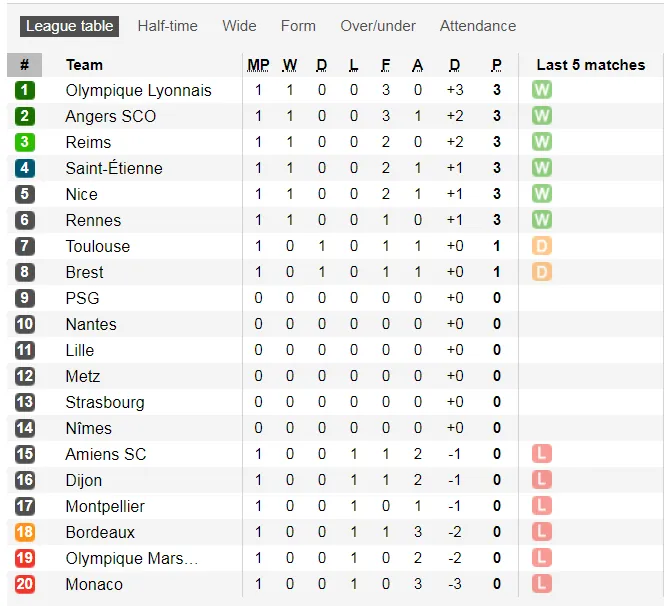This screenshot has height=606, width=664.
Task: Click Monaco's red L result badge
Action: [542, 584]
